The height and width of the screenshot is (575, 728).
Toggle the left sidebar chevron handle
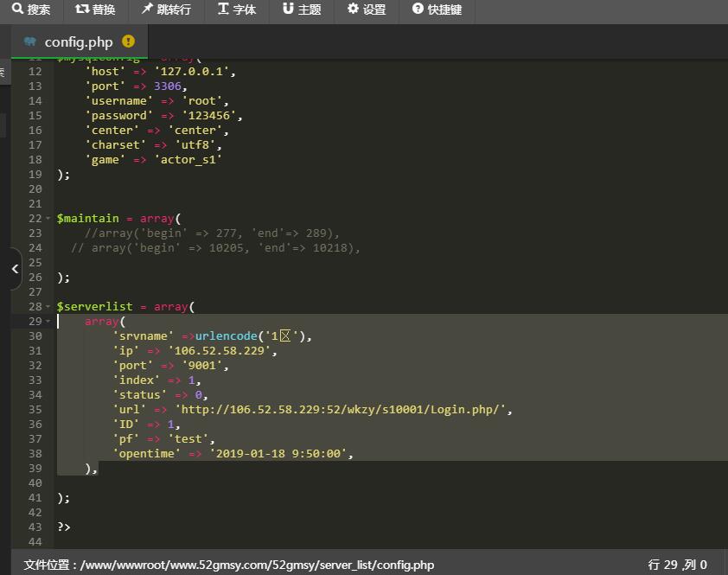point(15,269)
